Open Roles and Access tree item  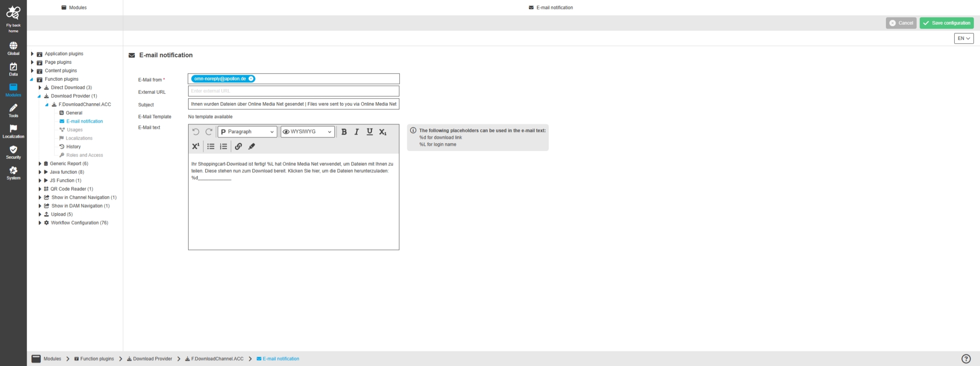[81, 155]
